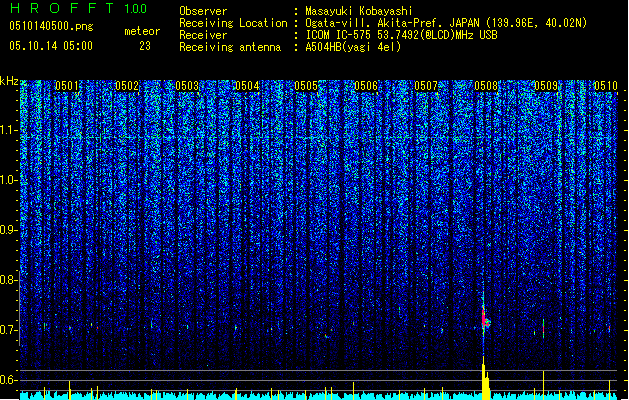Click the 0504 time marker
Image resolution: width=629 pixels, height=400 pixels.
247,86
